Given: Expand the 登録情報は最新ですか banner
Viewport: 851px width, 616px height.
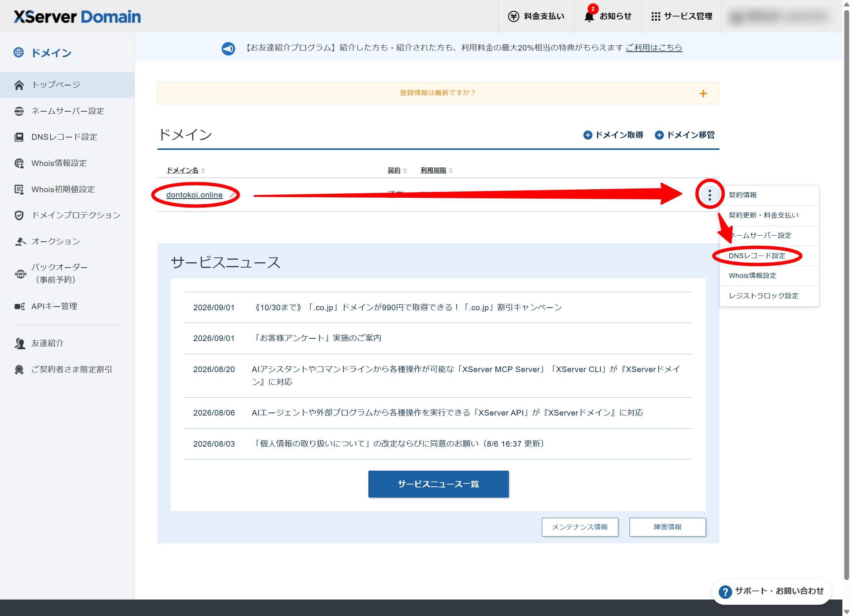Looking at the screenshot, I should [x=438, y=93].
